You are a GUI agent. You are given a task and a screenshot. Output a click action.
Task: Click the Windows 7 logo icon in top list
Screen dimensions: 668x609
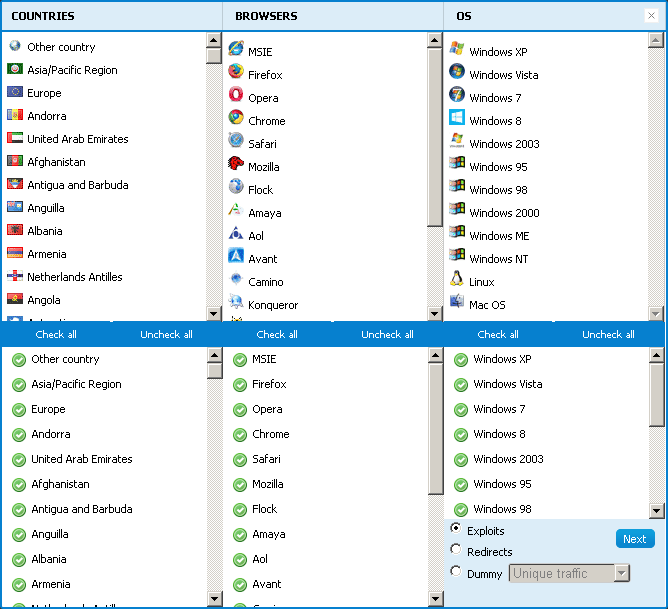coord(457,94)
